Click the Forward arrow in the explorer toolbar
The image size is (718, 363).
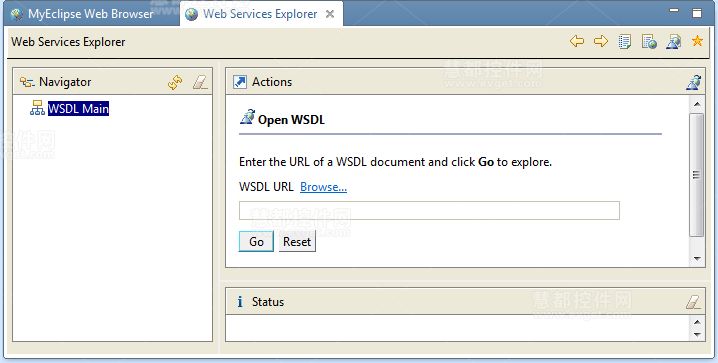(601, 41)
